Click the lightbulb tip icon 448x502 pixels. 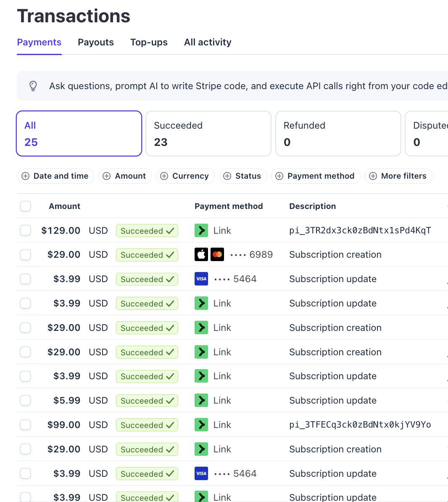(33, 86)
